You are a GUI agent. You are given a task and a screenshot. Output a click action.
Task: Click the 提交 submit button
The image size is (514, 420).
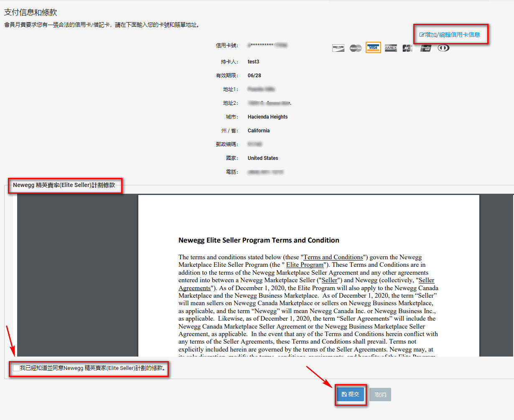350,395
